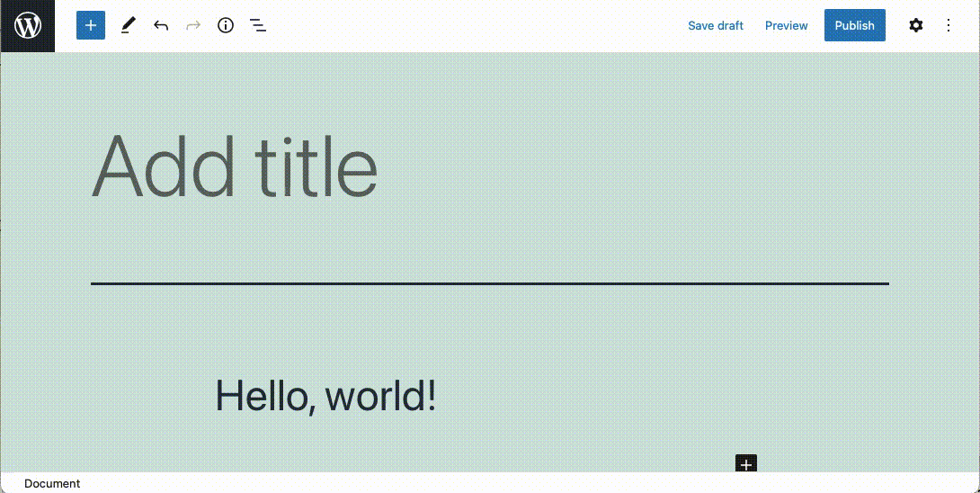Open the three-dot Options menu
The height and width of the screenshot is (493, 980).
tap(948, 25)
